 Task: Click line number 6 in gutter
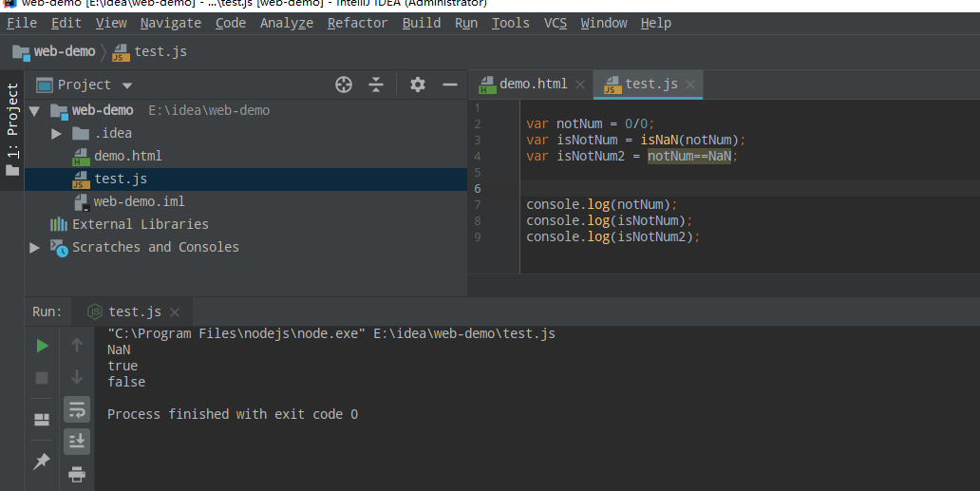pos(478,189)
